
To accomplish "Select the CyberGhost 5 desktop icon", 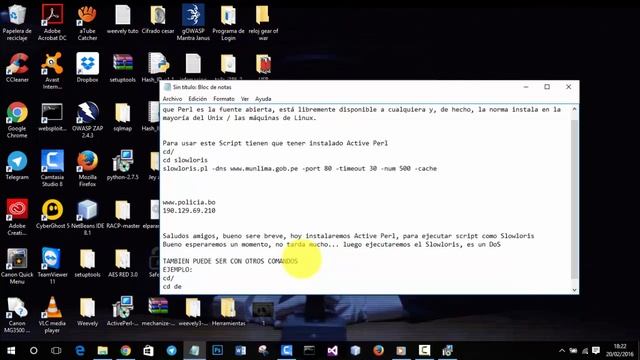I will (52, 213).
